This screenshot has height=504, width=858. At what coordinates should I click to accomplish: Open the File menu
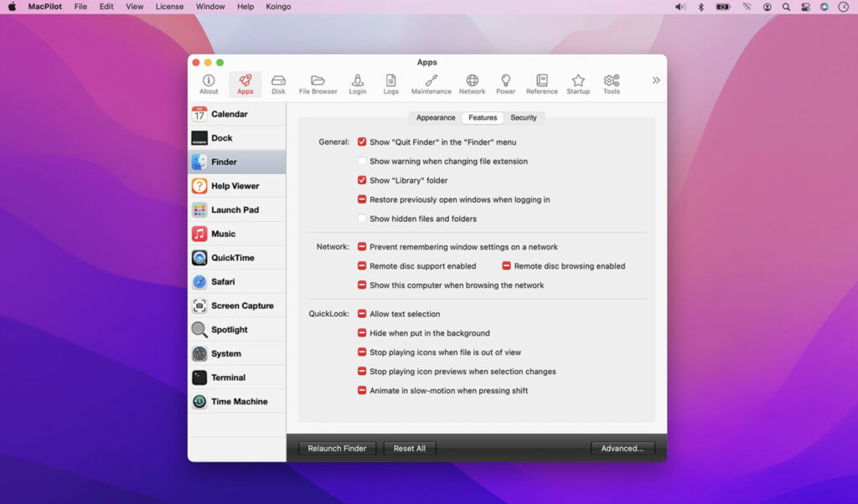(x=80, y=7)
